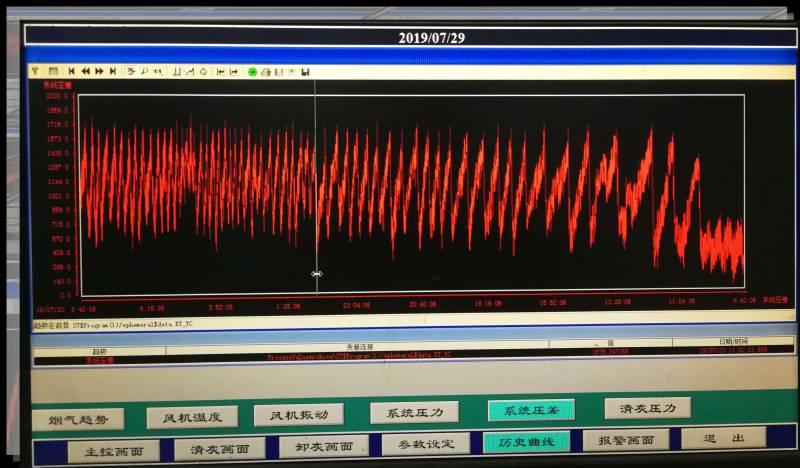Select the highlighted 系统压差 button
The image size is (800, 468).
(531, 410)
